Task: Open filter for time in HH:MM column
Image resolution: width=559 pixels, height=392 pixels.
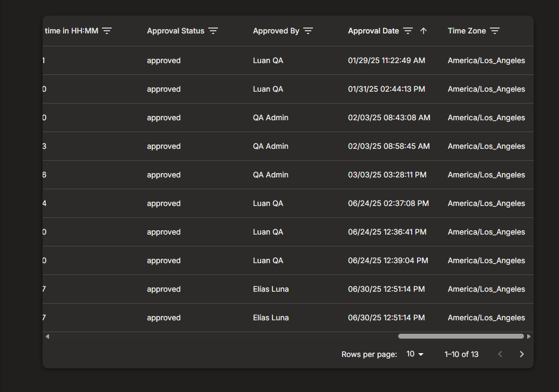Action: pos(107,31)
